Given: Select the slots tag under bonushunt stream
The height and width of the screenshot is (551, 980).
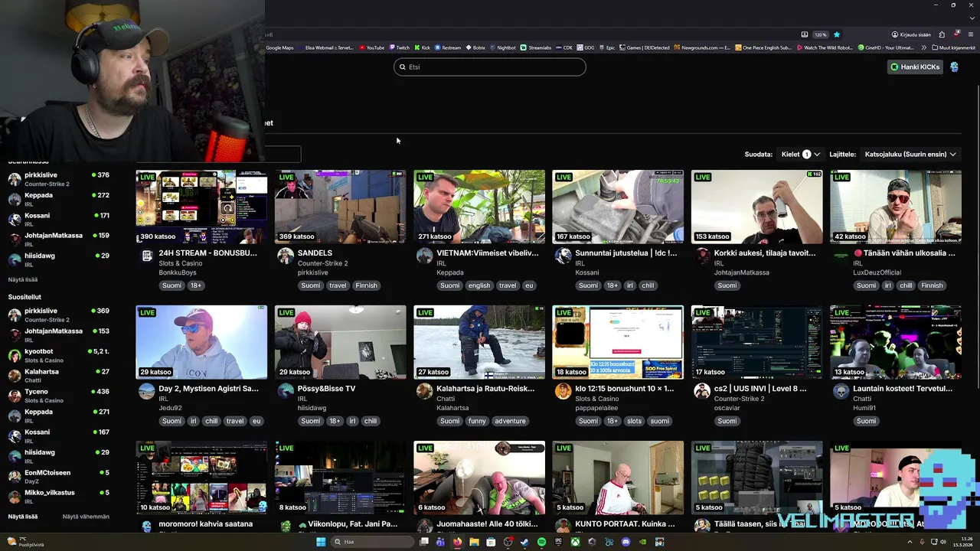Looking at the screenshot, I should click(x=634, y=421).
